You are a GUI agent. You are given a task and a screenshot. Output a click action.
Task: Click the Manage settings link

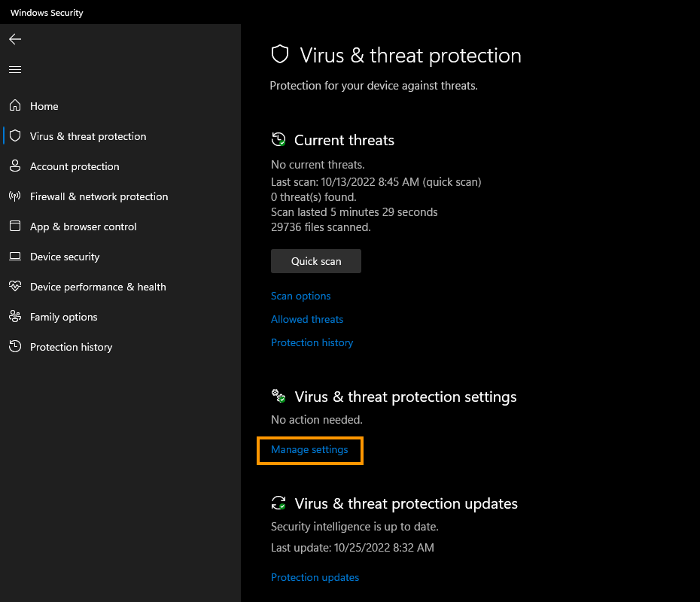point(309,450)
